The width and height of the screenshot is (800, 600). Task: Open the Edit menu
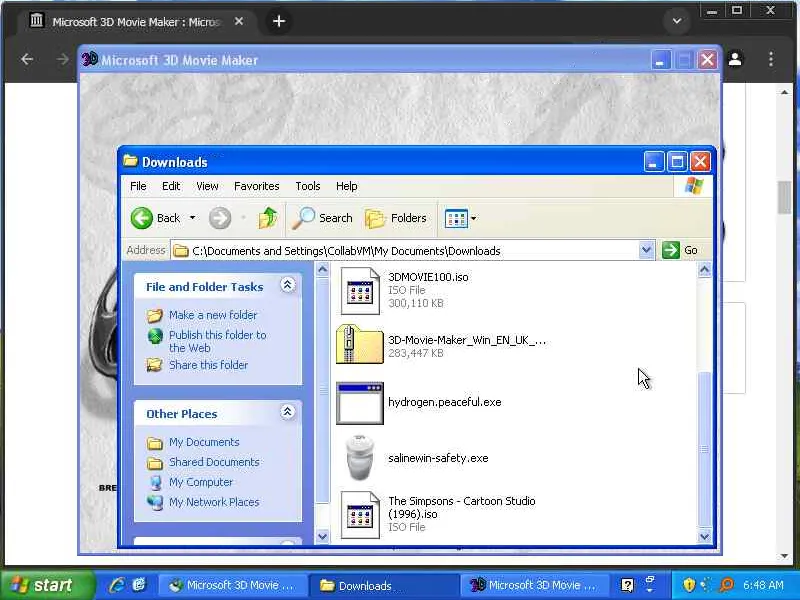(171, 186)
